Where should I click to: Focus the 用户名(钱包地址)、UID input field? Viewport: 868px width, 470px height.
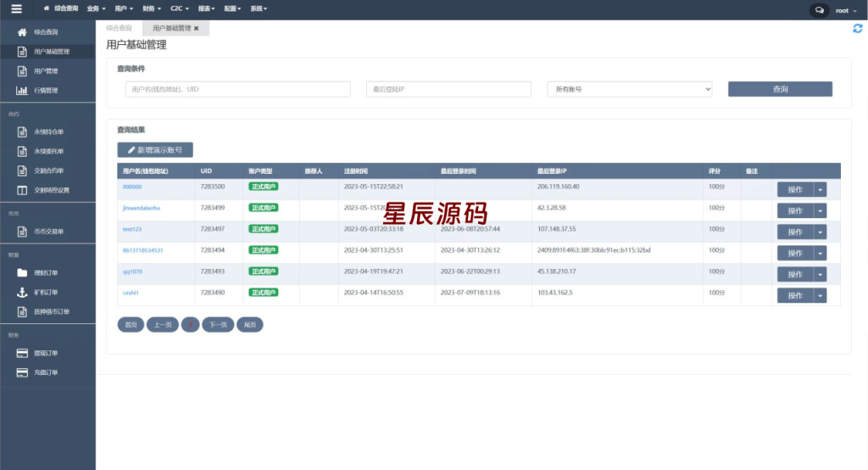pos(238,89)
